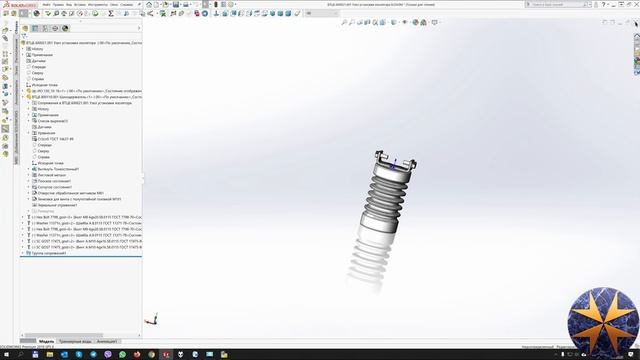
Task: Rebuild model with the traffic light icon
Action: [216, 4]
